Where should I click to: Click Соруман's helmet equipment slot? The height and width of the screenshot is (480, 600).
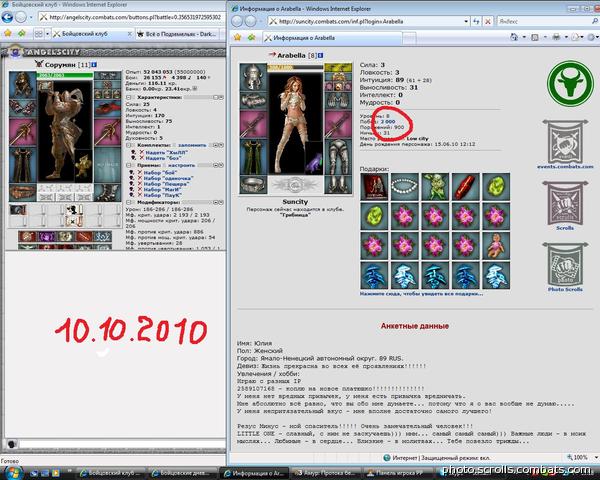[23, 85]
